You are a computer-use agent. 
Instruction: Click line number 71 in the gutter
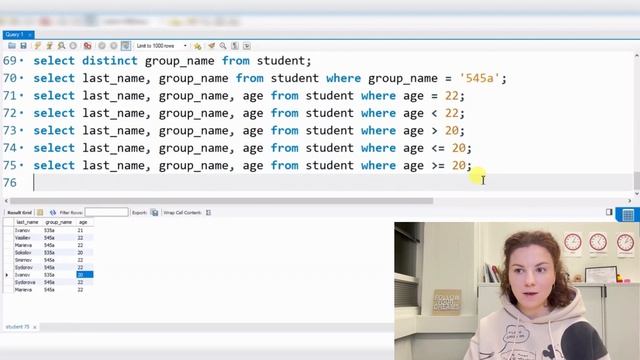10,96
